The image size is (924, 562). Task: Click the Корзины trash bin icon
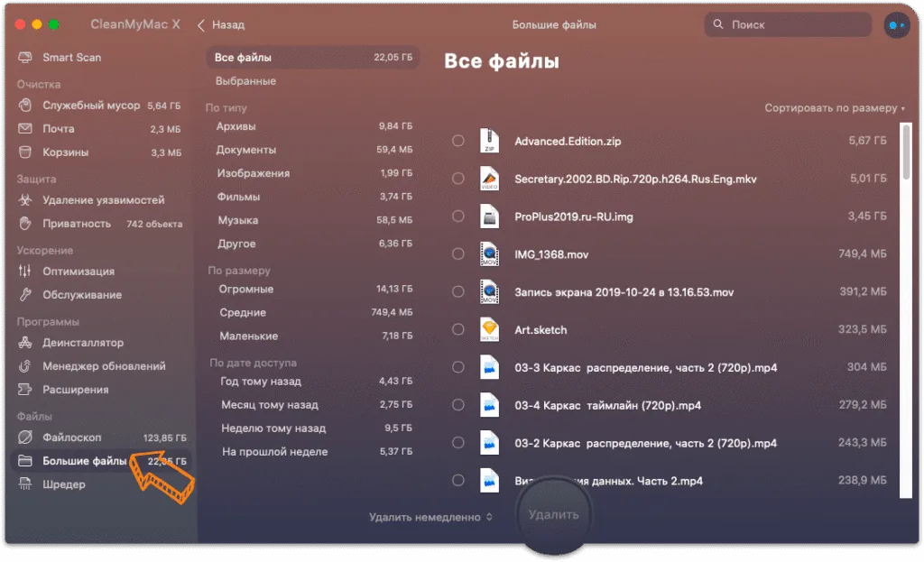24,152
